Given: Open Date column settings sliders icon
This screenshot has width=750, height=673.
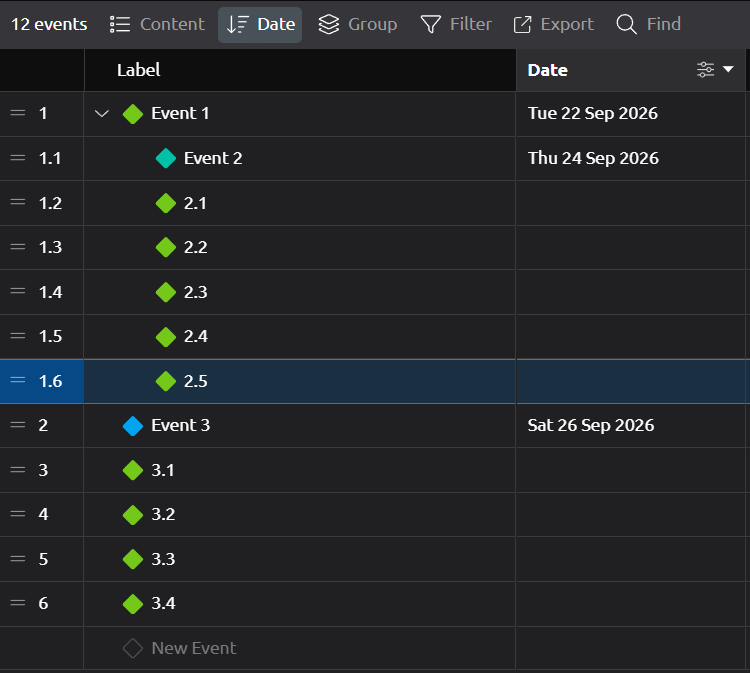Looking at the screenshot, I should tap(706, 70).
